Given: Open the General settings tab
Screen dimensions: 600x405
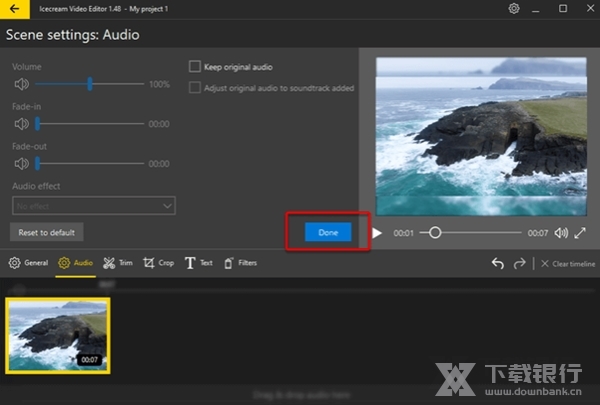Looking at the screenshot, I should click(28, 263).
